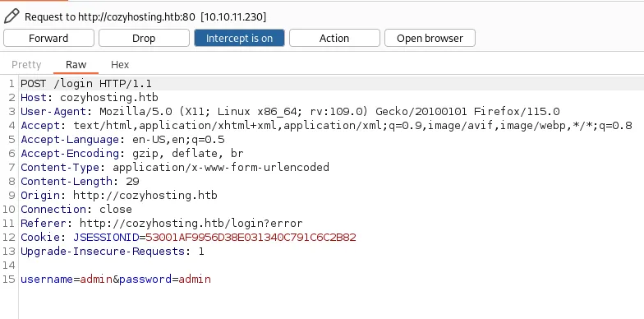Image resolution: width=644 pixels, height=319 pixels.
Task: Click line number 15 in the gutter
Action: tap(8, 280)
